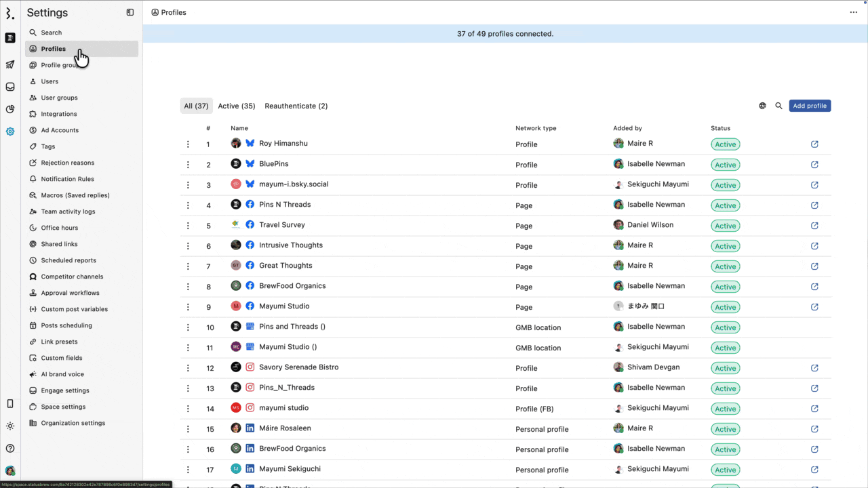The height and width of the screenshot is (488, 868).
Task: Toggle the sun theme icon
Action: (x=10, y=426)
